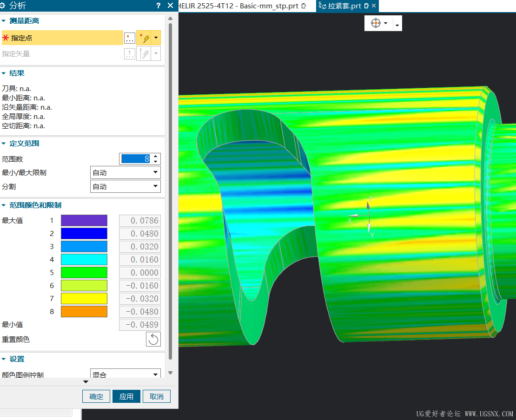This screenshot has height=420, width=516.
Task: Open the point type dropdown arrow
Action: 156,38
